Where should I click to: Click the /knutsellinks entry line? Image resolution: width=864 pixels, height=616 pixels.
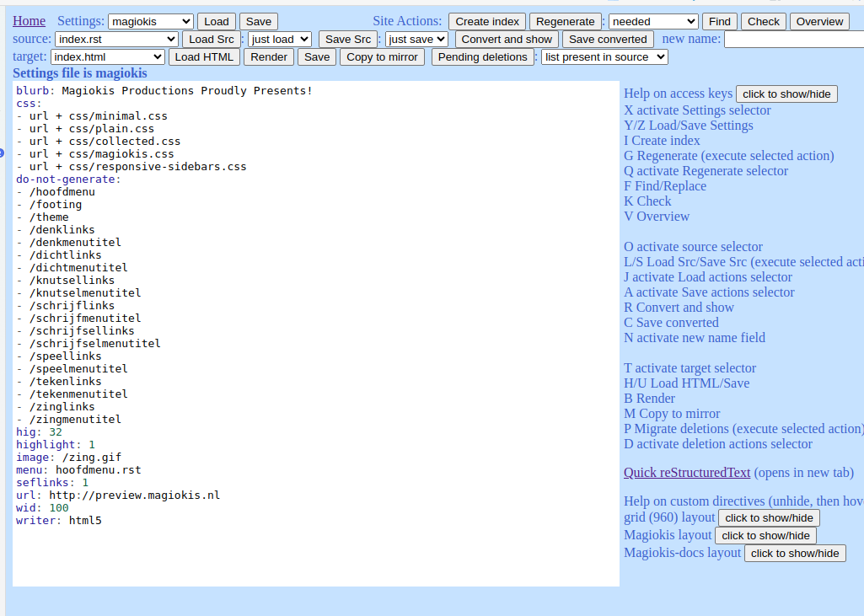(x=65, y=281)
